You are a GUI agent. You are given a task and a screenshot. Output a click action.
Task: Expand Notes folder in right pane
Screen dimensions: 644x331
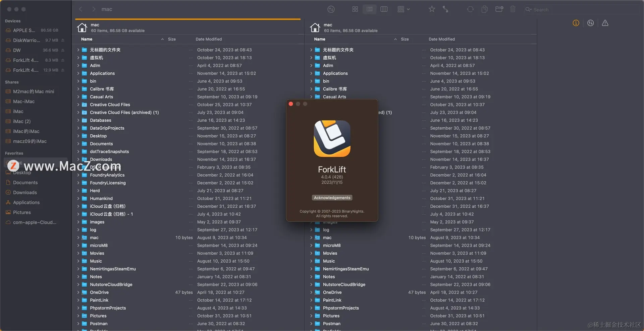(311, 277)
